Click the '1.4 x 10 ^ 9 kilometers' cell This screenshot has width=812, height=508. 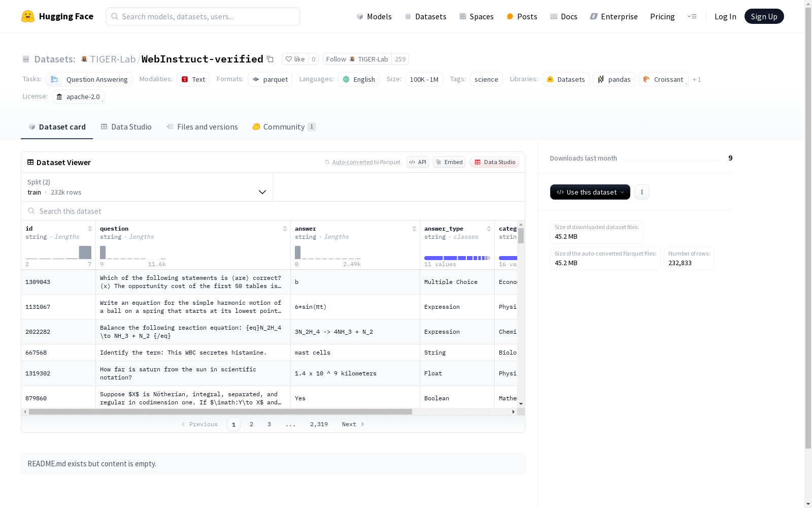point(355,373)
